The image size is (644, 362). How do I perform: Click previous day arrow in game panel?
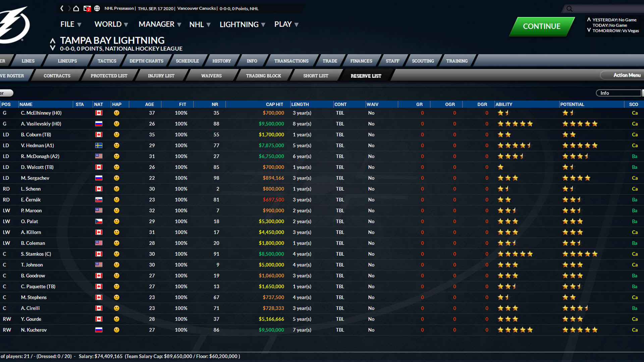(x=589, y=19)
